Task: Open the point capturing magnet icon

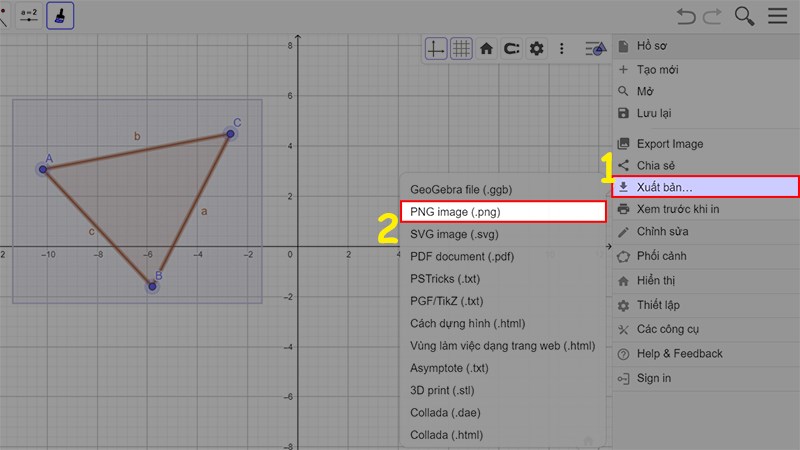Action: [x=511, y=49]
